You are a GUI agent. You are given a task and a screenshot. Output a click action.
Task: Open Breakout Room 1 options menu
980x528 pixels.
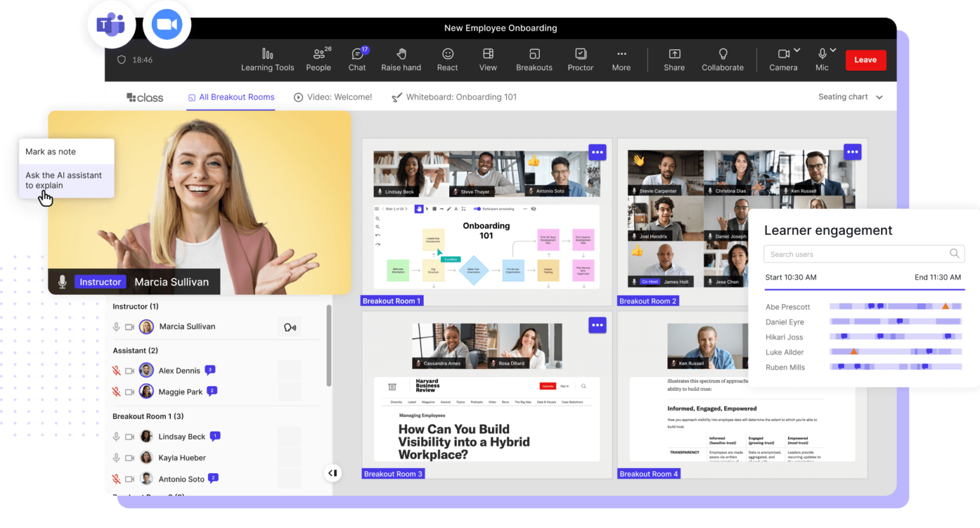[597, 152]
